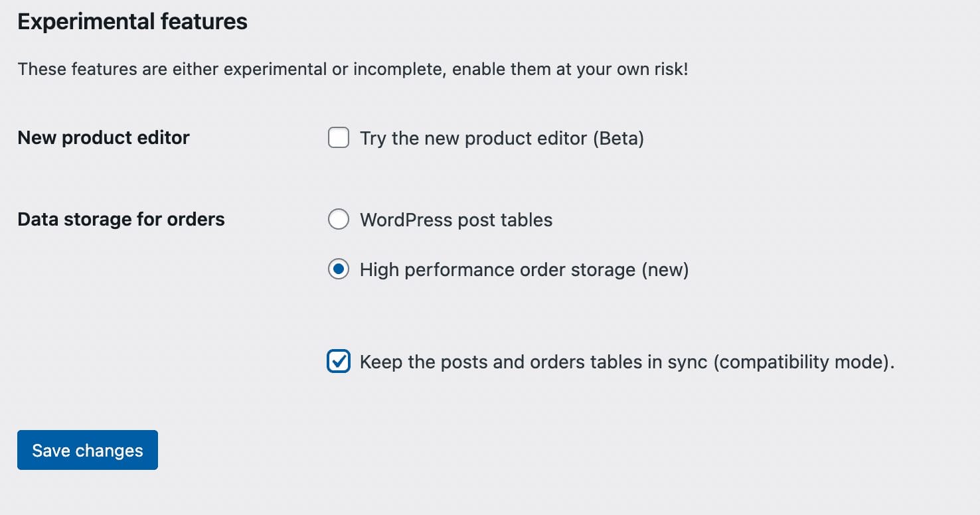The image size is (980, 515).
Task: Click the experimental features warning description text
Action: click(x=354, y=68)
